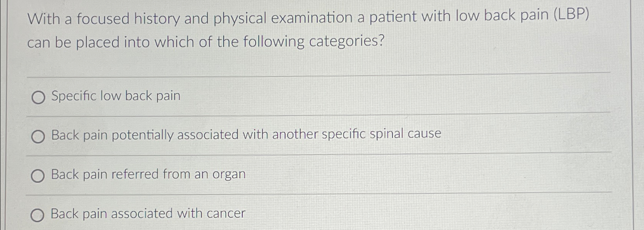The width and height of the screenshot is (644, 230).
Task: Click the label mentioning another specific spinal cause
Action: [x=246, y=135]
